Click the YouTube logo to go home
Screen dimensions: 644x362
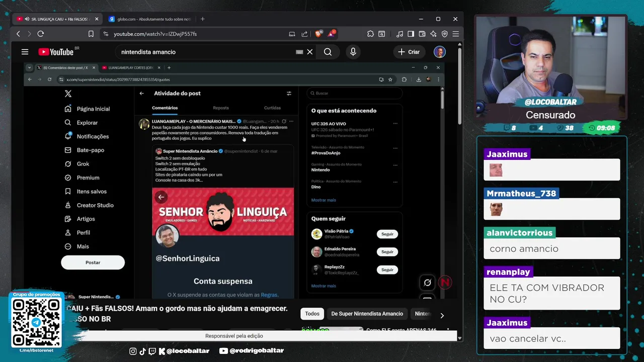pos(56,52)
